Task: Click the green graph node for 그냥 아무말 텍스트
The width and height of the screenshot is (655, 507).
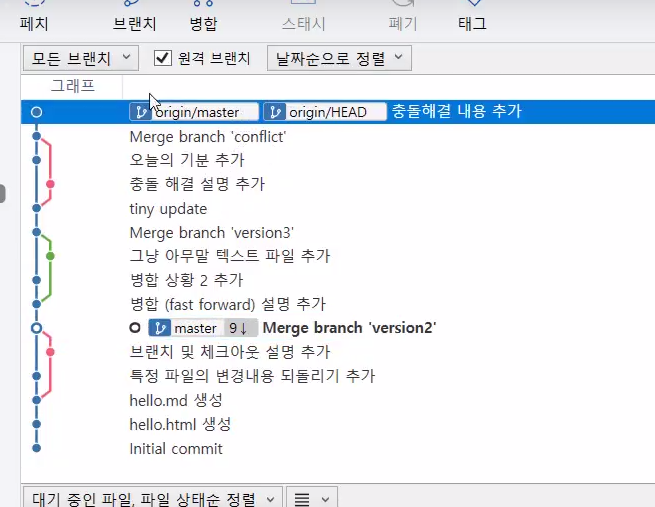Action: (x=50, y=256)
